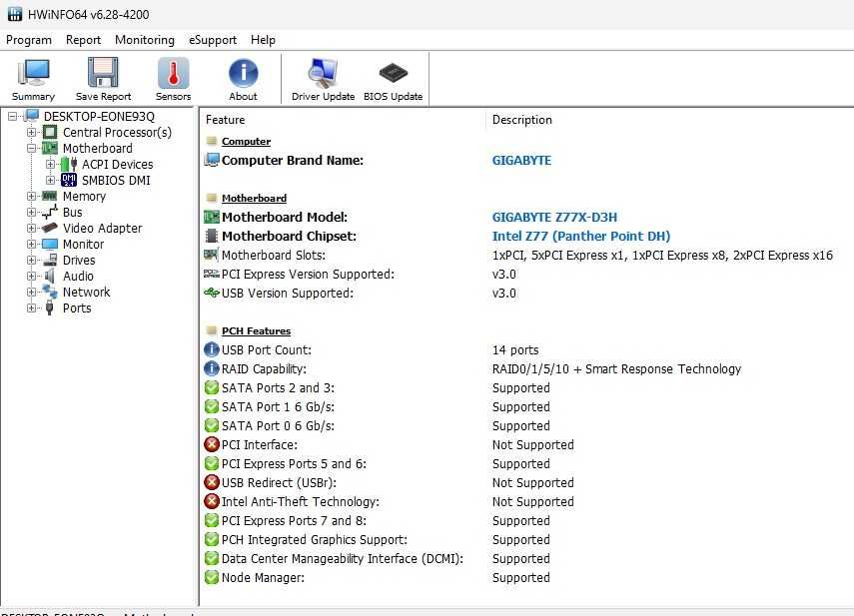854x616 pixels.
Task: Expand the Memory tree node
Action: [31, 196]
